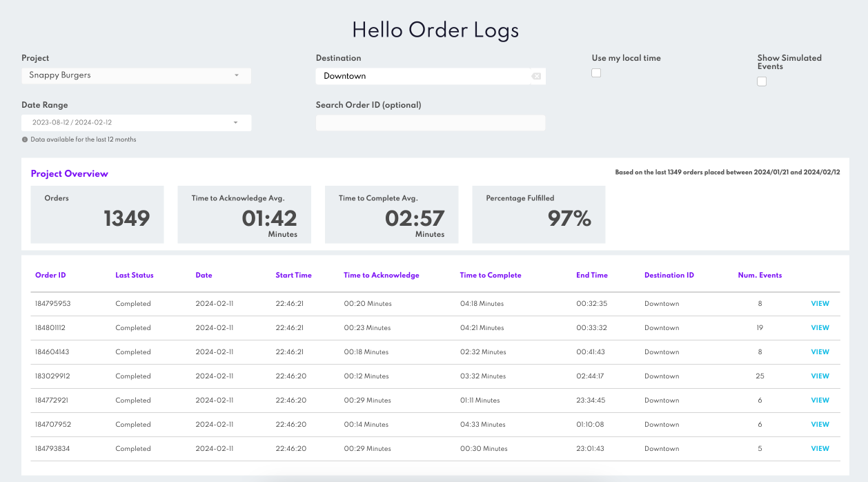The width and height of the screenshot is (868, 482).
Task: Sort by Last Status column header
Action: (x=135, y=275)
